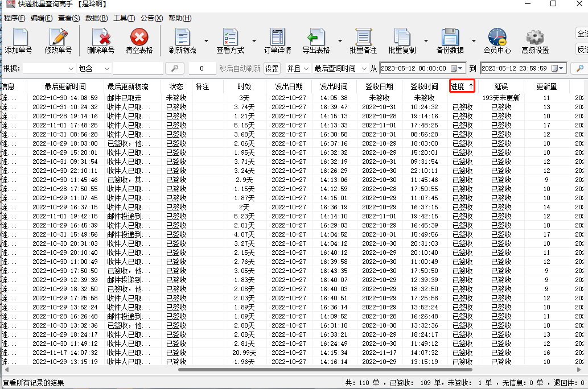
Task: Sort by the 进度 column header
Action: (462, 86)
